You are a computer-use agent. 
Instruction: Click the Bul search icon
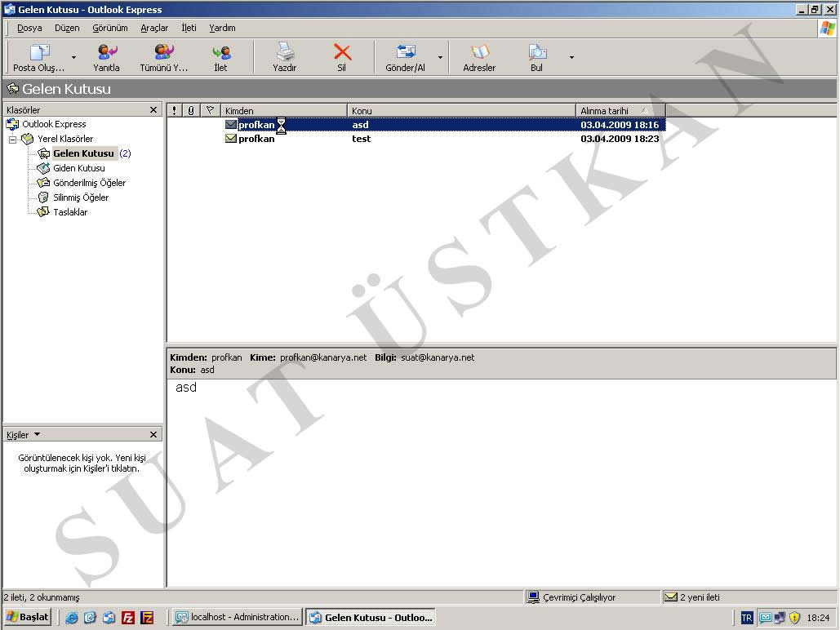coord(537,52)
